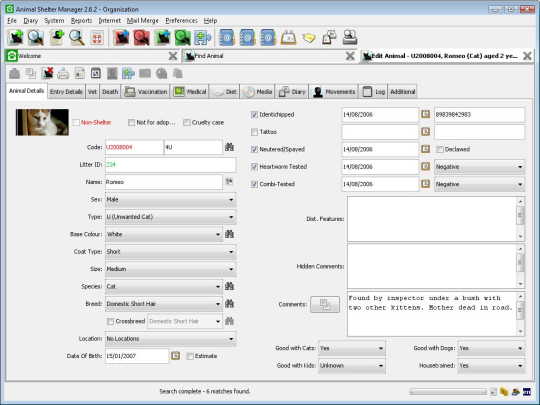Click the Add Animal cat icon in toolbar

point(15,37)
